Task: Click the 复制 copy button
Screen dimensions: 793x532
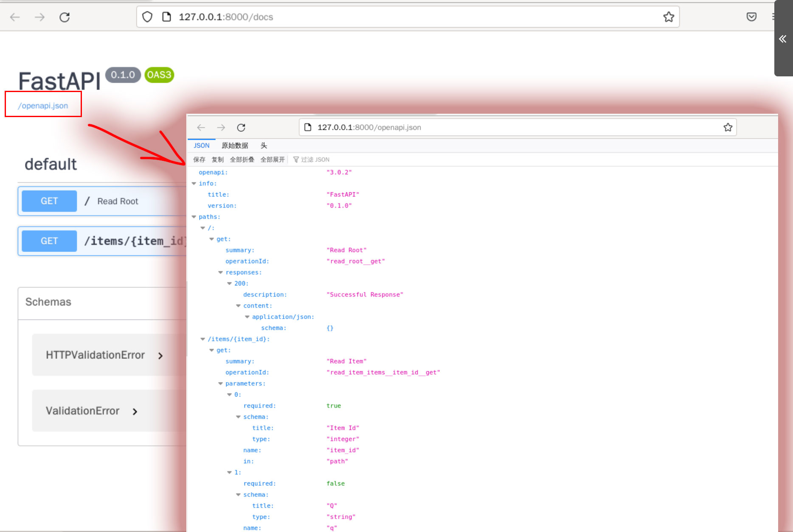Action: [x=218, y=160]
